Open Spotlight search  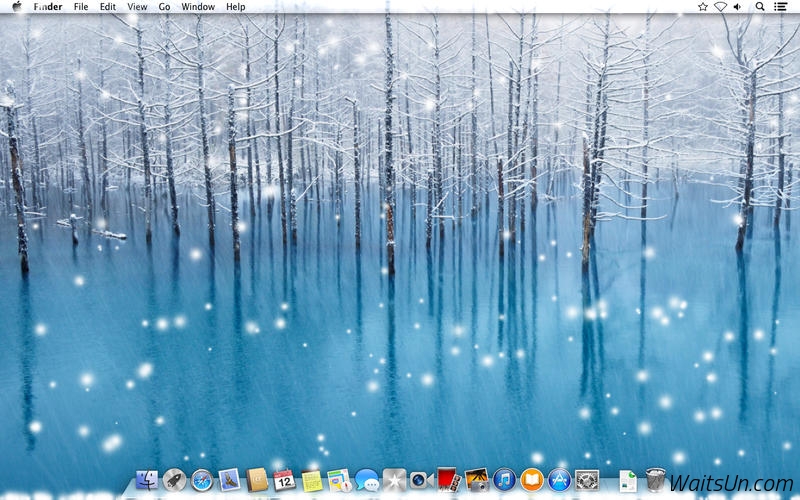click(760, 7)
